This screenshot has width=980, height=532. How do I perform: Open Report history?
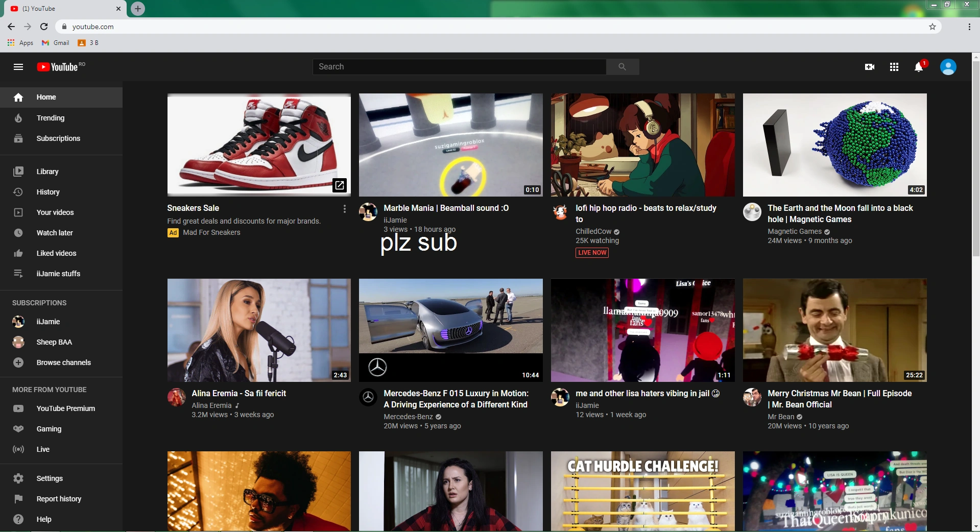[61, 499]
